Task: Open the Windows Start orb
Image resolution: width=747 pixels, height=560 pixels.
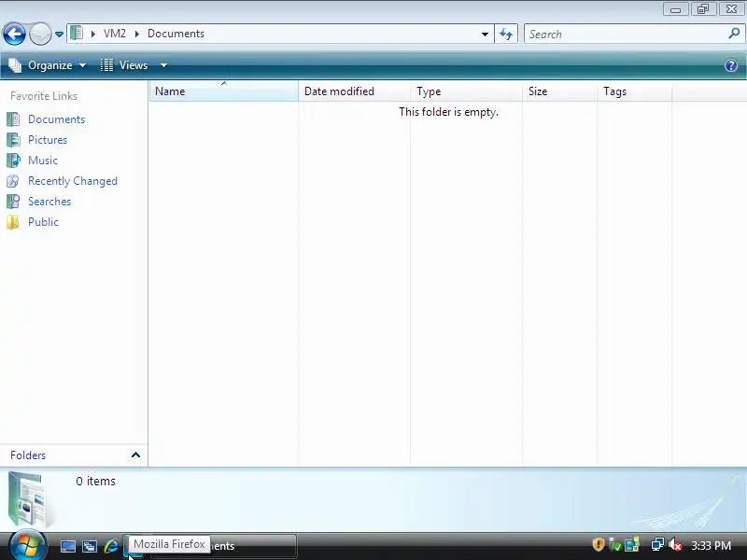Action: [27, 545]
